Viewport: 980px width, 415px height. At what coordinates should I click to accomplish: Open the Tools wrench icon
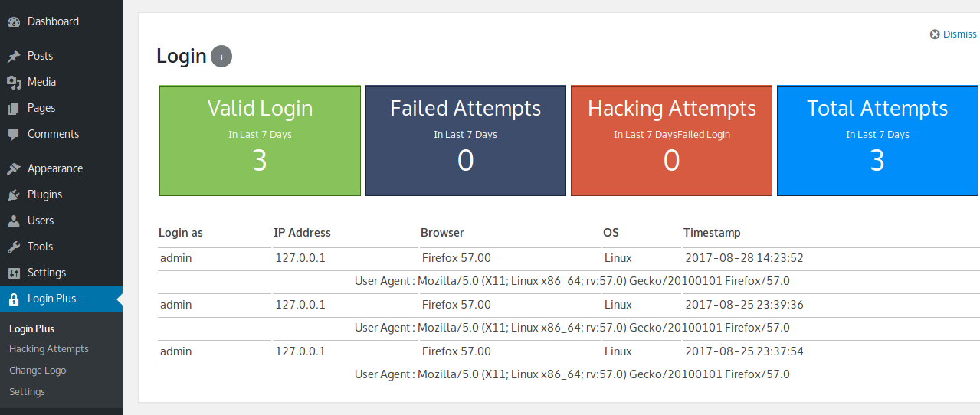[x=14, y=247]
